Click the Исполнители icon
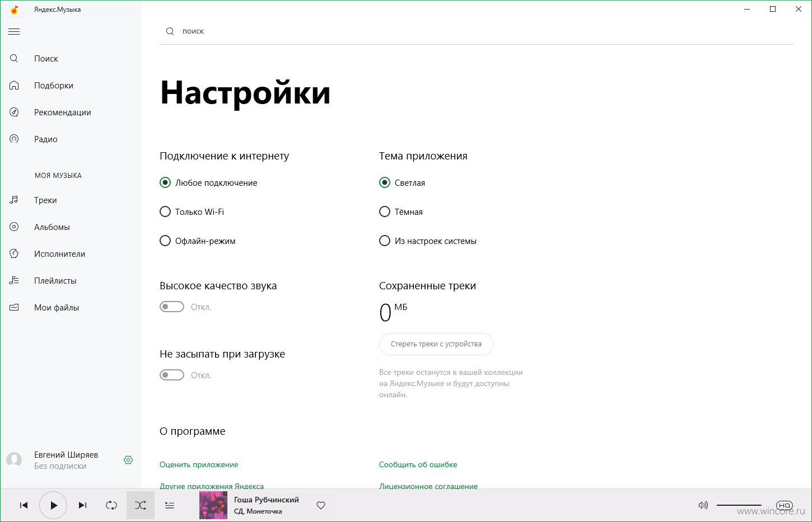 [x=14, y=253]
